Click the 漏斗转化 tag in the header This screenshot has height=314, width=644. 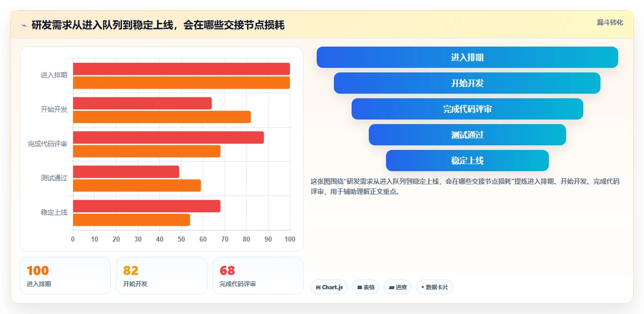[610, 22]
